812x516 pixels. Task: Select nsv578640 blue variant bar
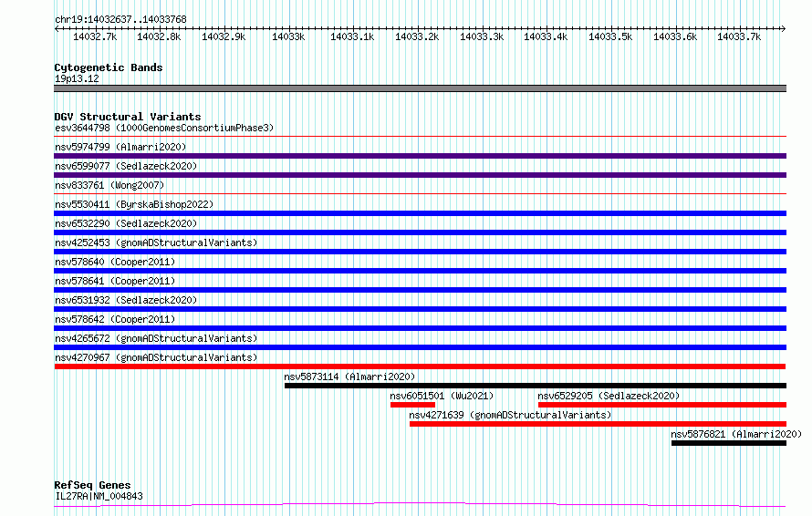pos(420,271)
